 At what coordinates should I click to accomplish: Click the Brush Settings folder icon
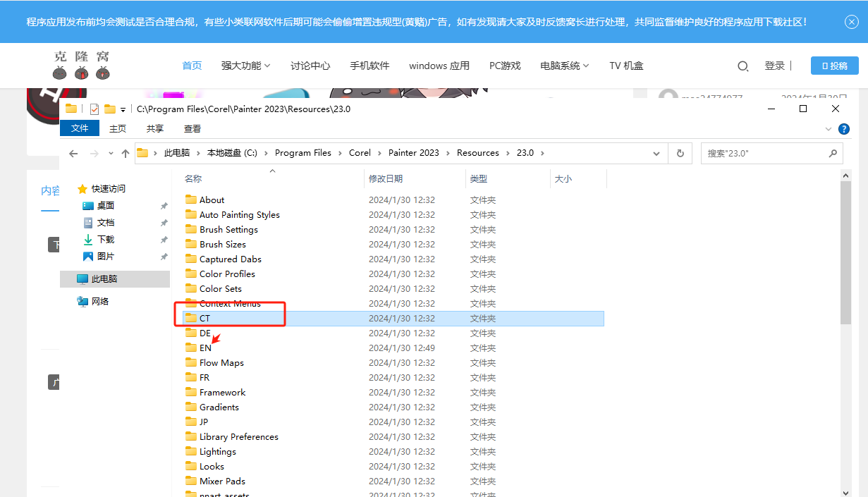click(191, 229)
